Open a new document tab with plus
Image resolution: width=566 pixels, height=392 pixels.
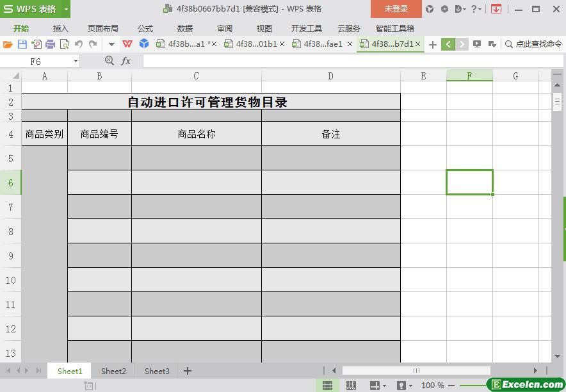(433, 44)
